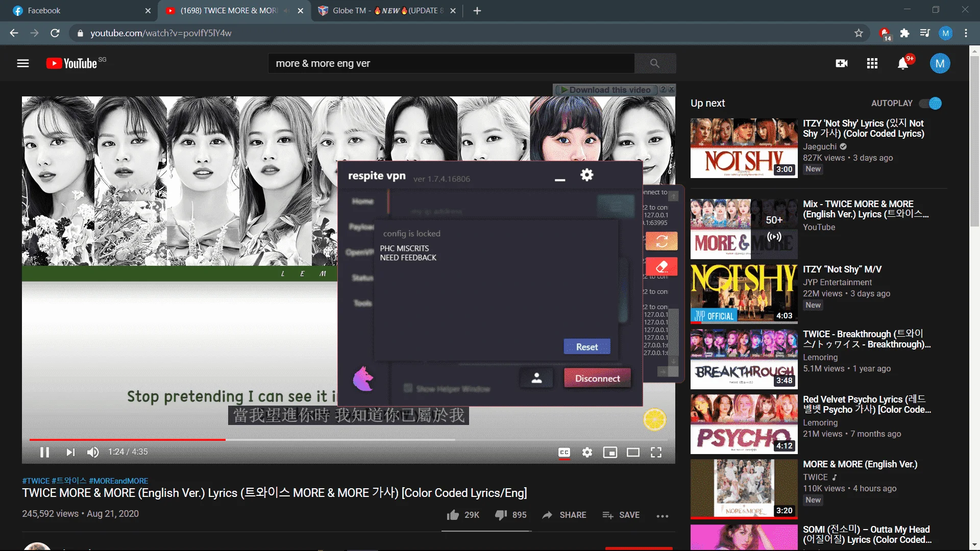The height and width of the screenshot is (551, 980).
Task: Bookmark this page with star icon
Action: 859,33
